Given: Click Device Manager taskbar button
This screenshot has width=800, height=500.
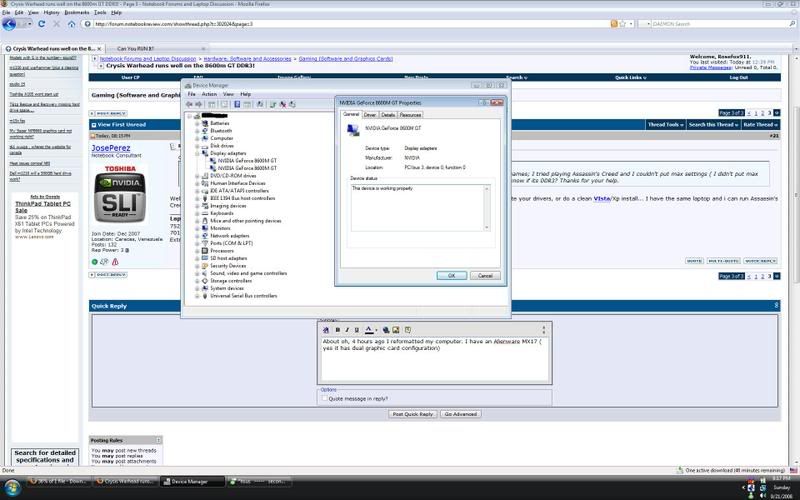Looking at the screenshot, I should pos(193,481).
